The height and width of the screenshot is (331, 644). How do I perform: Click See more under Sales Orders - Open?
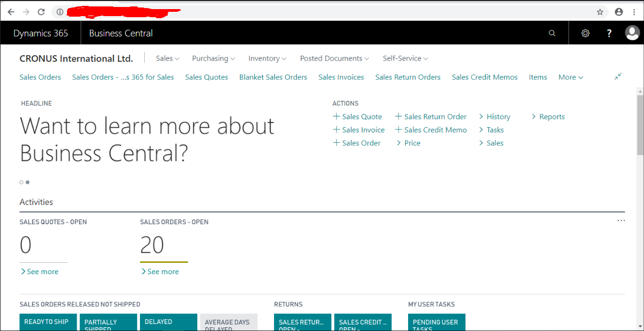pyautogui.click(x=160, y=271)
